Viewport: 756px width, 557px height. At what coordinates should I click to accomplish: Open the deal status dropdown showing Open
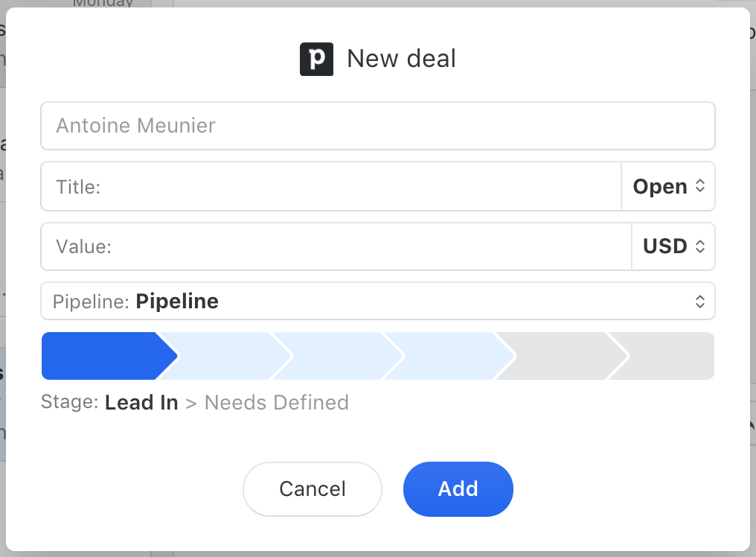[668, 186]
